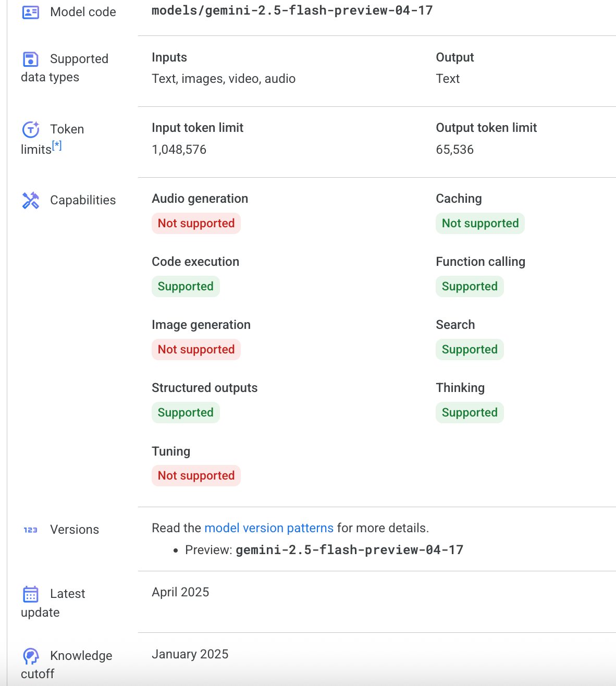616x686 pixels.
Task: Click the Structured outputs Supported badge
Action: 186,412
